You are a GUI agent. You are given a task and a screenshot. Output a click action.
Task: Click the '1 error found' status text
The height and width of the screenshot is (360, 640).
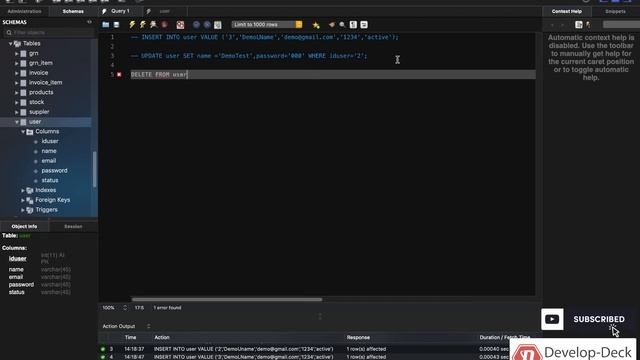tap(167, 308)
